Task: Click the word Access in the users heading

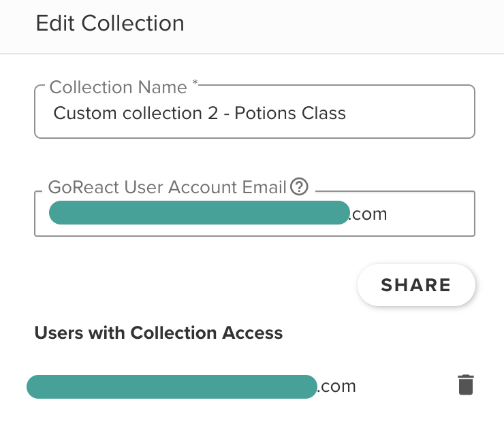Action: (253, 333)
